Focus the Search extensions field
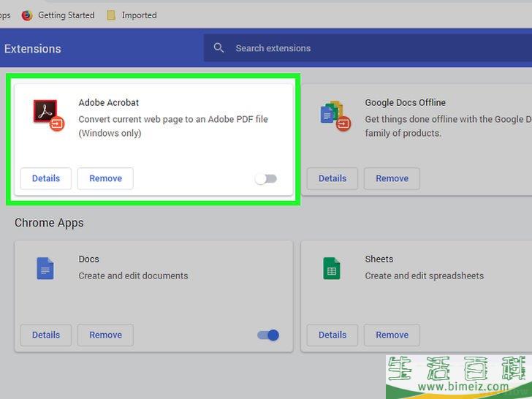This screenshot has width=532, height=399. pyautogui.click(x=368, y=47)
